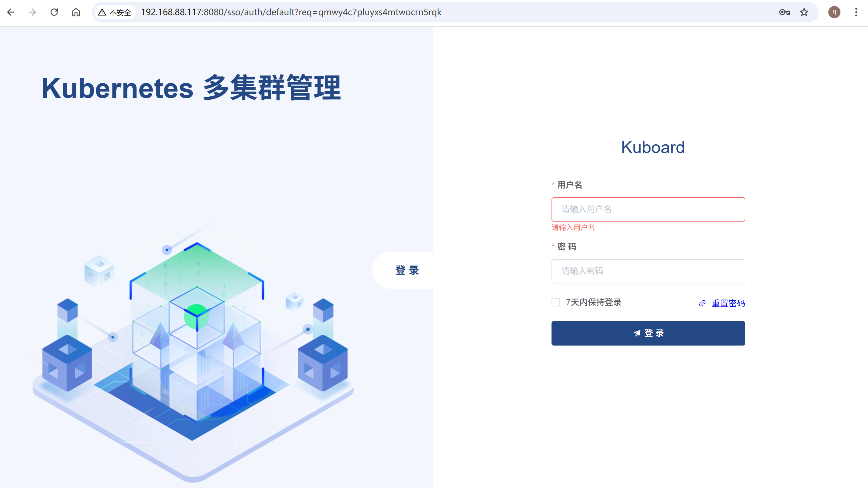This screenshot has height=488, width=868.
Task: Go back with the browser back arrow
Action: tap(11, 12)
